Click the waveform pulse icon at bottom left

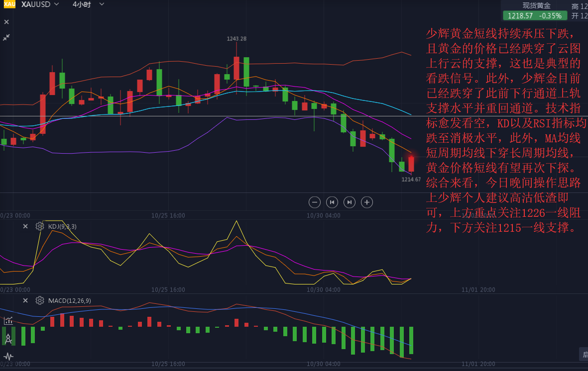[8, 357]
